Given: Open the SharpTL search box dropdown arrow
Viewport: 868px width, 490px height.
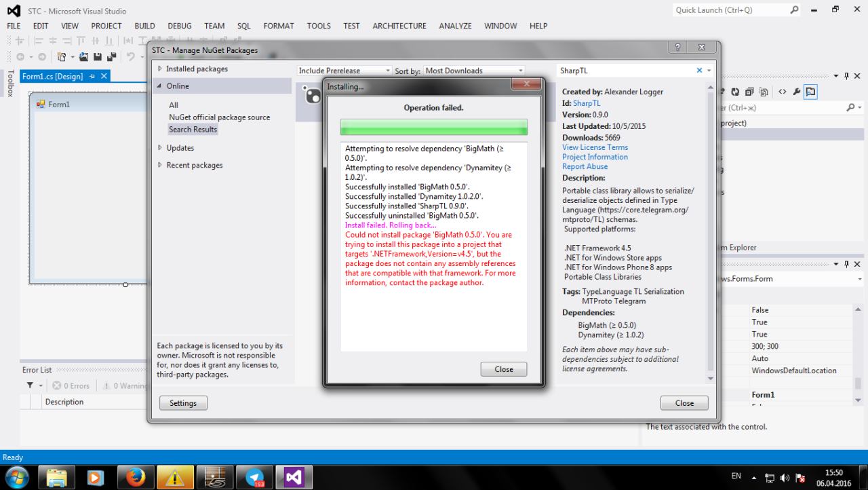Looking at the screenshot, I should point(709,71).
